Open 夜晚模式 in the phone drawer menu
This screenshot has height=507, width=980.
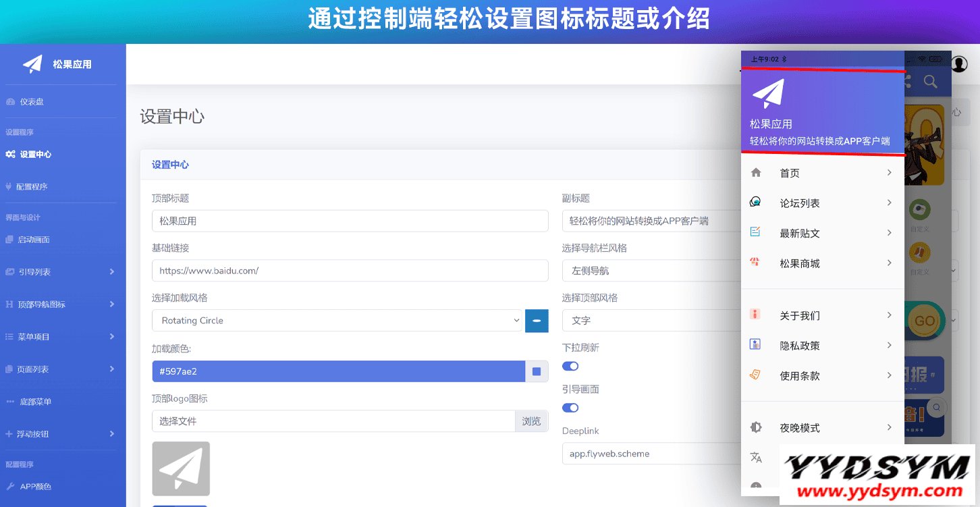pyautogui.click(x=822, y=427)
